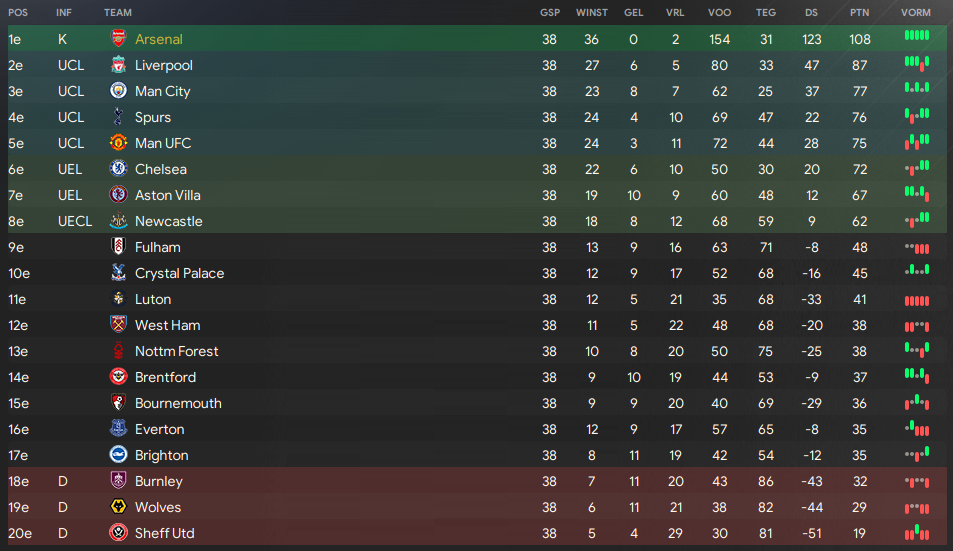Sort table by PTN column header
Screen dimensions: 953x551
pos(859,12)
